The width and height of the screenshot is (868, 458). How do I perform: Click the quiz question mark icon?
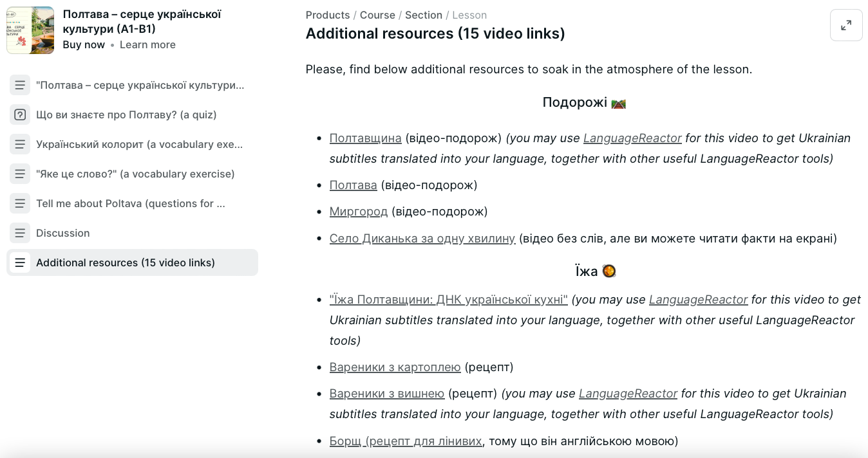pyautogui.click(x=20, y=114)
